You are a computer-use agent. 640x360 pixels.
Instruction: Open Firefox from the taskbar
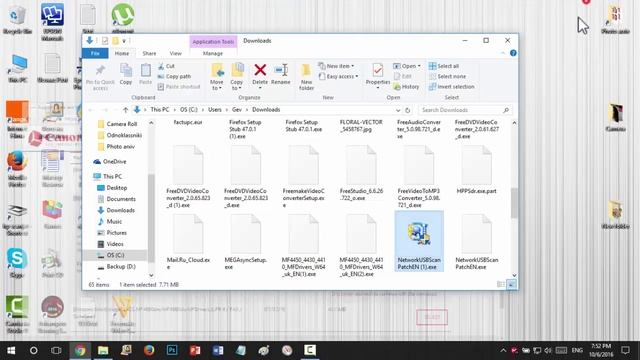[x=149, y=351]
